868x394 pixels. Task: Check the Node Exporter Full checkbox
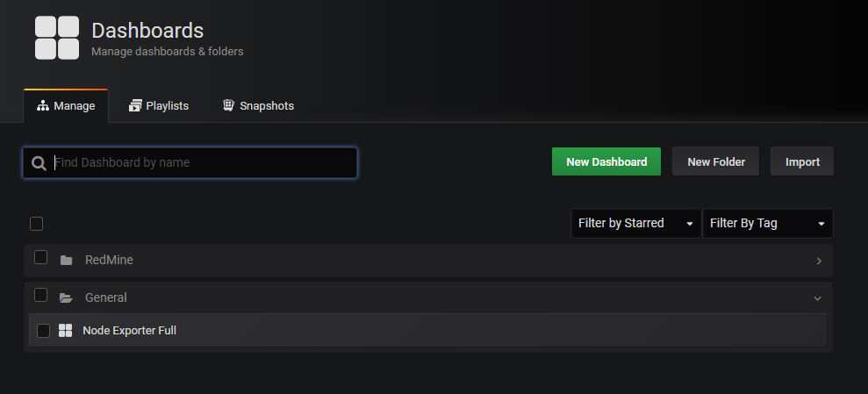coord(43,331)
